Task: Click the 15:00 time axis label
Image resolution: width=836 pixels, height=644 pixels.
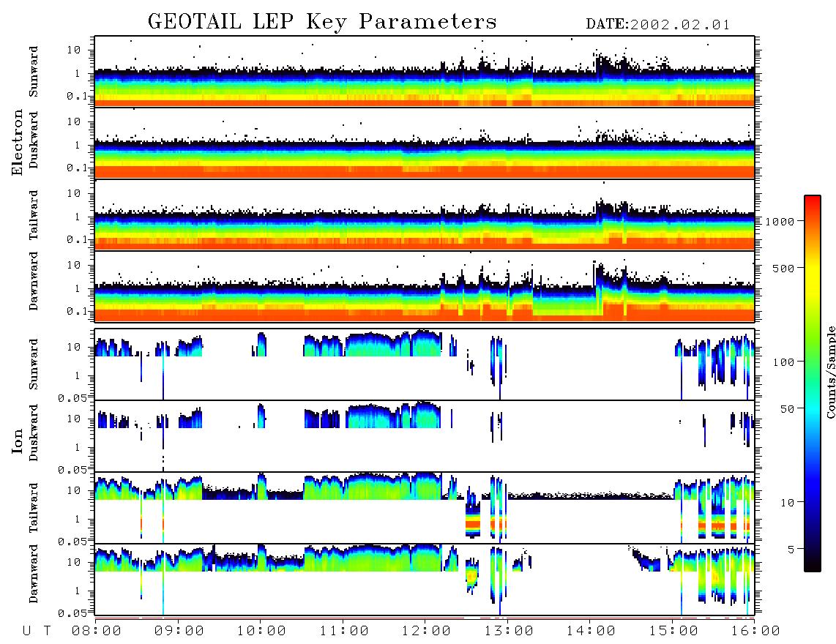Action: click(673, 631)
